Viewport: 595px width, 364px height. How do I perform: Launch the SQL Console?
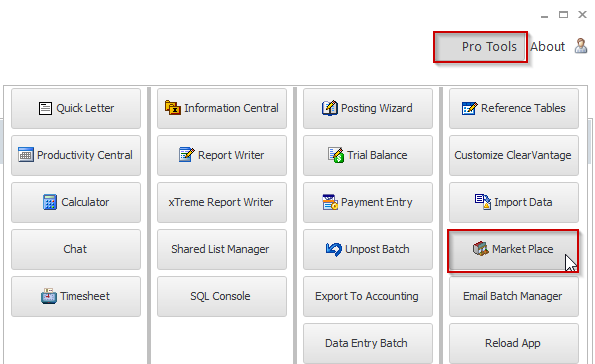coord(222,297)
